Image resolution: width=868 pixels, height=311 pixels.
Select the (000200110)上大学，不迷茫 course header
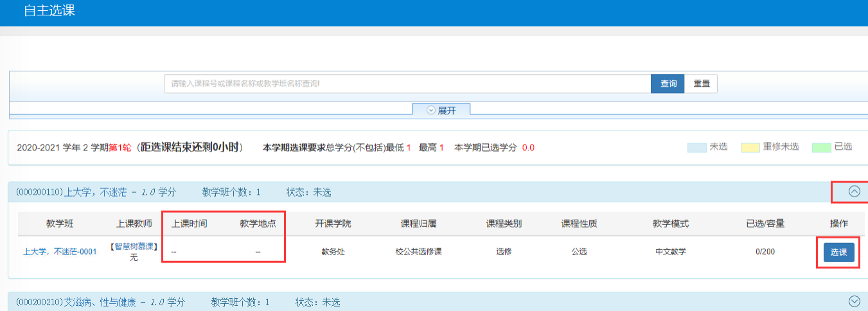[x=96, y=192]
